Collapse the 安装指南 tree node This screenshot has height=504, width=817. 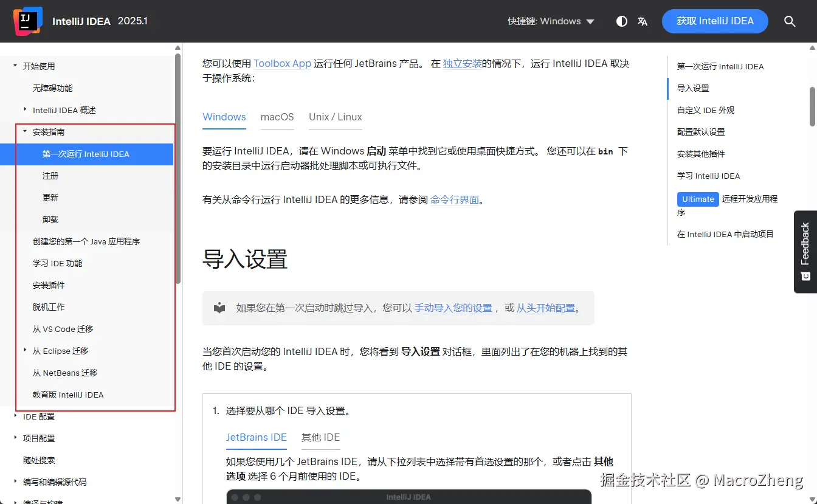tap(25, 132)
